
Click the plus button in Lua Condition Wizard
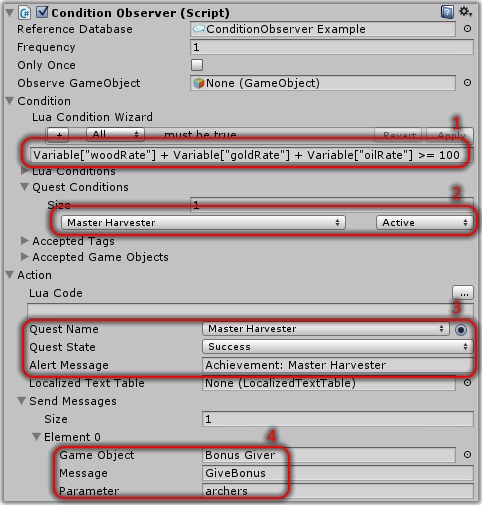tap(58, 135)
